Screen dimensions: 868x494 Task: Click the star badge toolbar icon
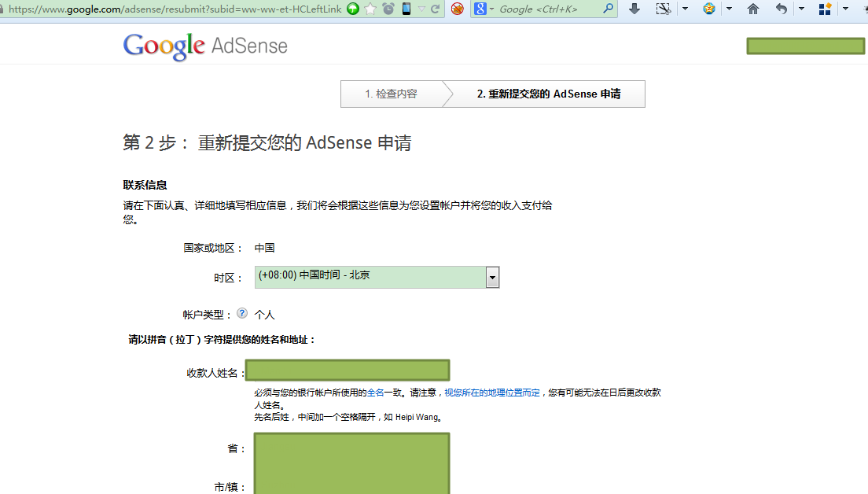(709, 9)
